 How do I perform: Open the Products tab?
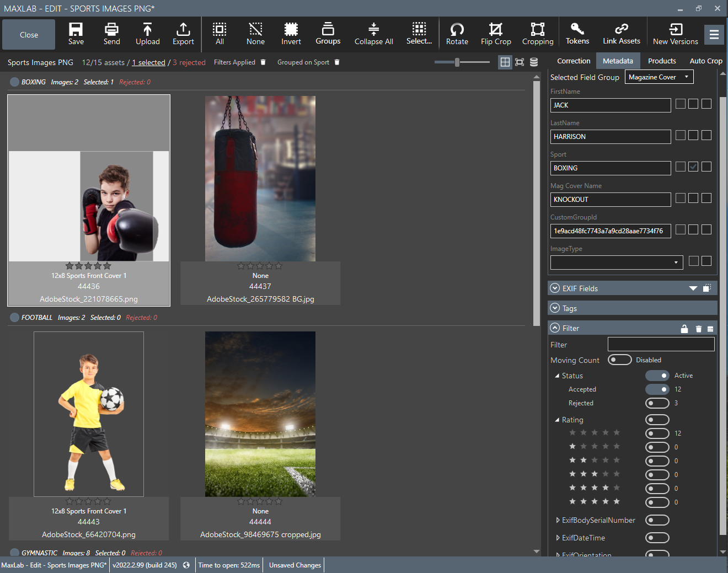tap(661, 61)
